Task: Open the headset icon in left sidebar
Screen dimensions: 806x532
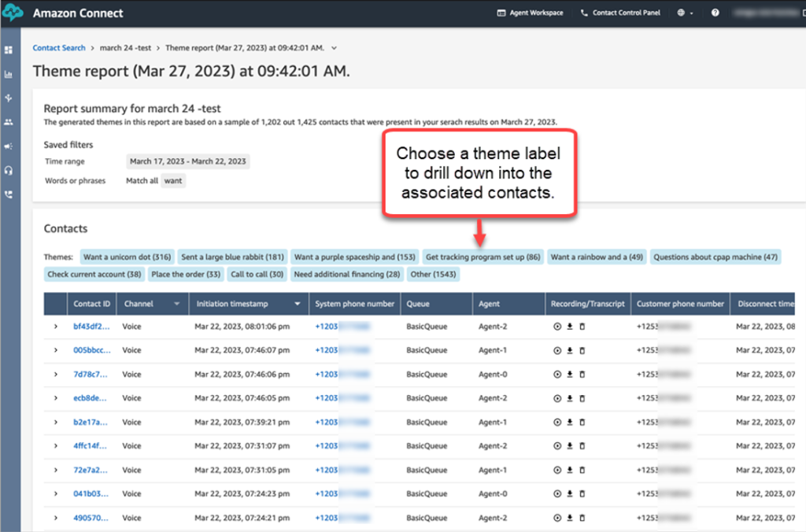Action: coord(9,170)
